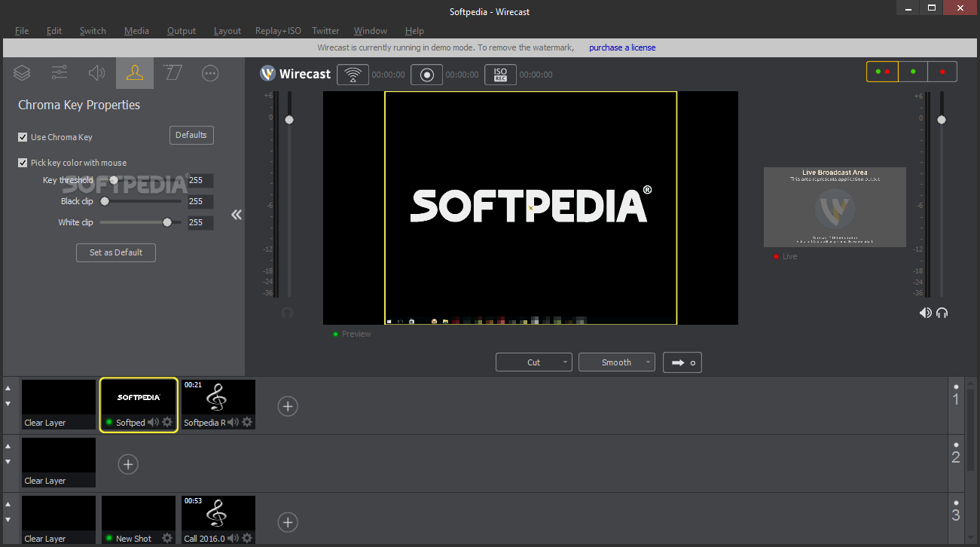Toggle headphone monitoring icon at right meter
The height and width of the screenshot is (547, 980).
pos(942,313)
